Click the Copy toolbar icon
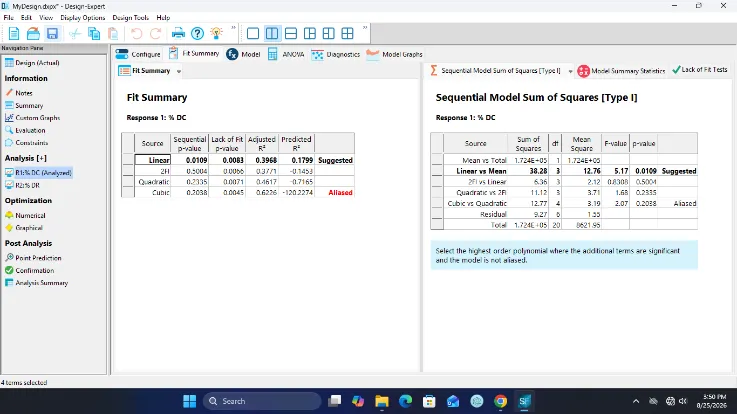Image resolution: width=737 pixels, height=414 pixels. 94,33
